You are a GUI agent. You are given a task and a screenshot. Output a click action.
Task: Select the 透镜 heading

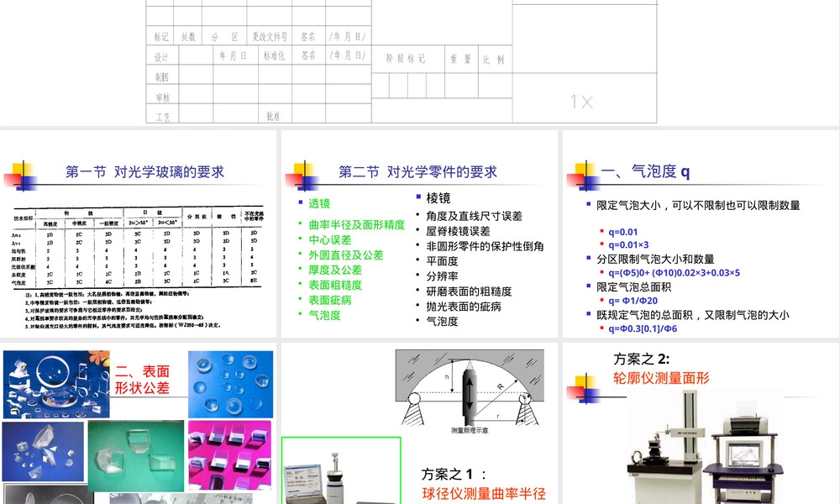point(318,203)
